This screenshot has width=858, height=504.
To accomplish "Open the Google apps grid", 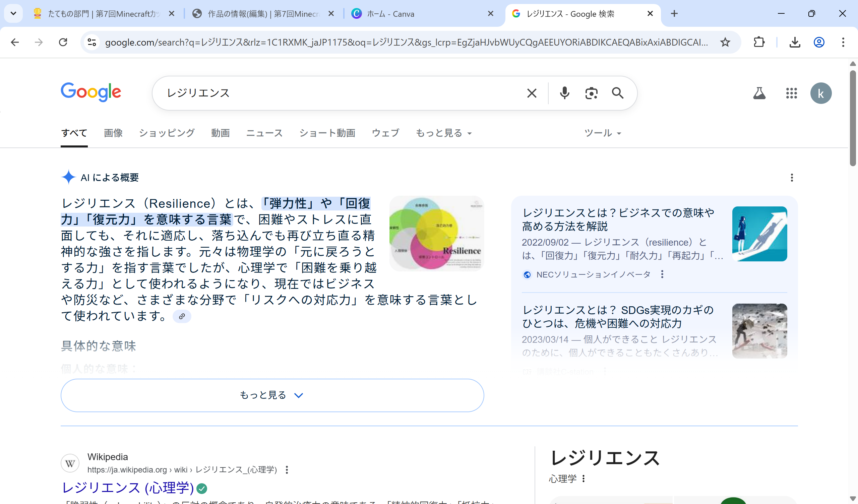I will click(x=792, y=93).
